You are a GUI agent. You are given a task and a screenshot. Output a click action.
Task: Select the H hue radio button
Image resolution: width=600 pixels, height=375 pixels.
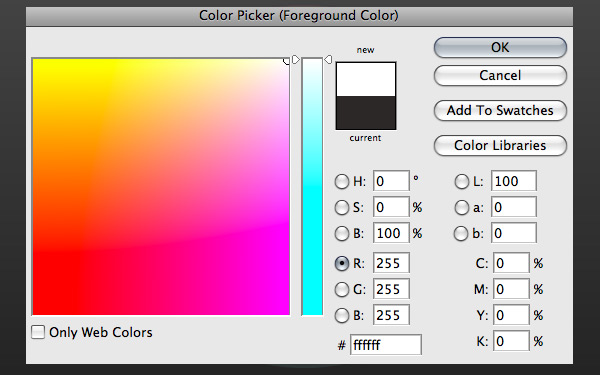click(x=342, y=181)
